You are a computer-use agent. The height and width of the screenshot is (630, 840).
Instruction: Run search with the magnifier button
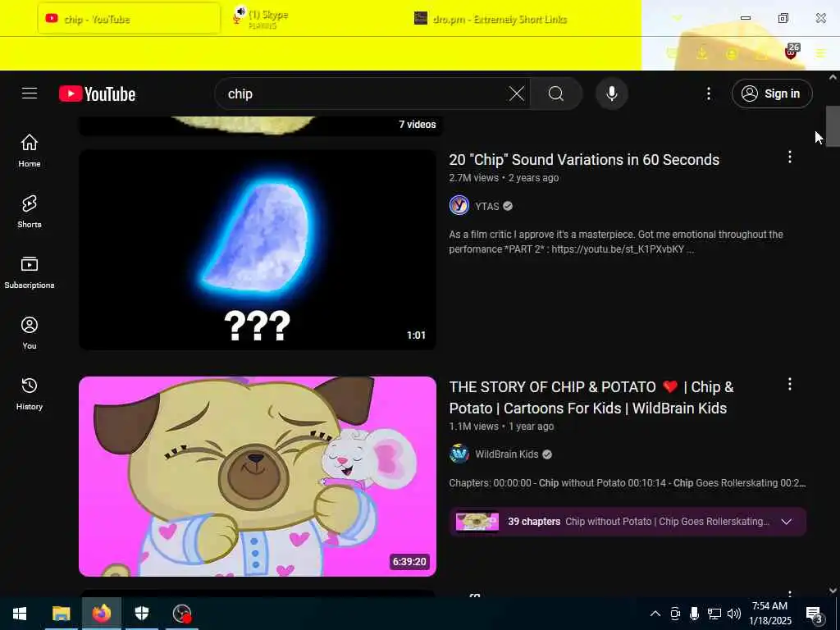point(556,94)
